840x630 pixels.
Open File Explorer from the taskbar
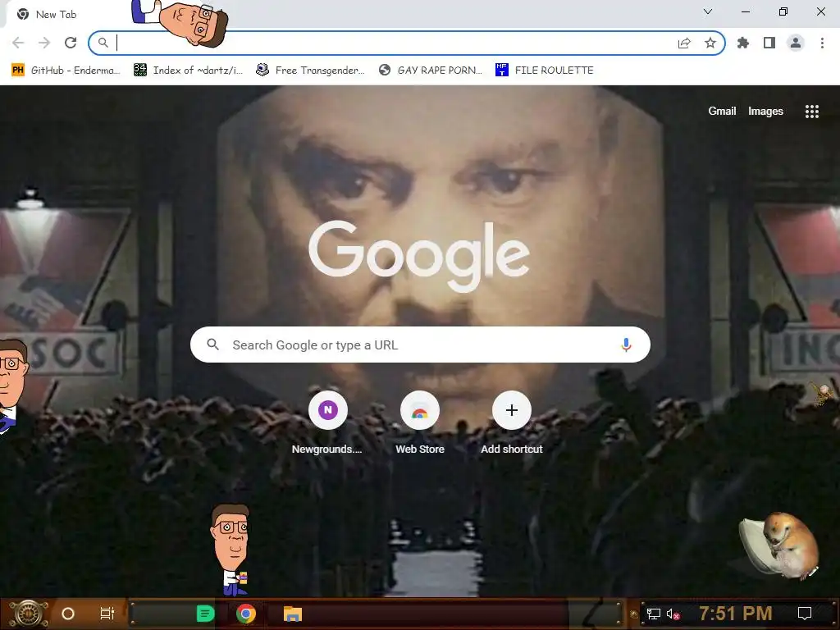pyautogui.click(x=293, y=614)
